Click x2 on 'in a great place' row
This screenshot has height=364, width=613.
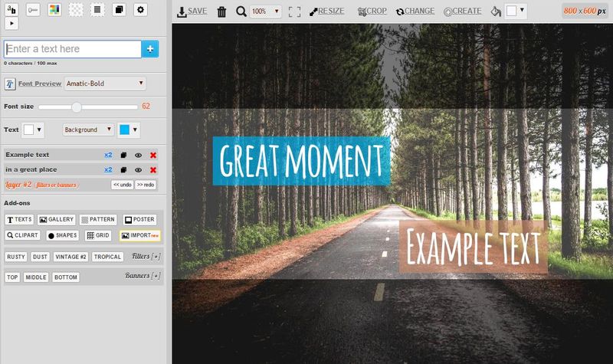point(108,169)
